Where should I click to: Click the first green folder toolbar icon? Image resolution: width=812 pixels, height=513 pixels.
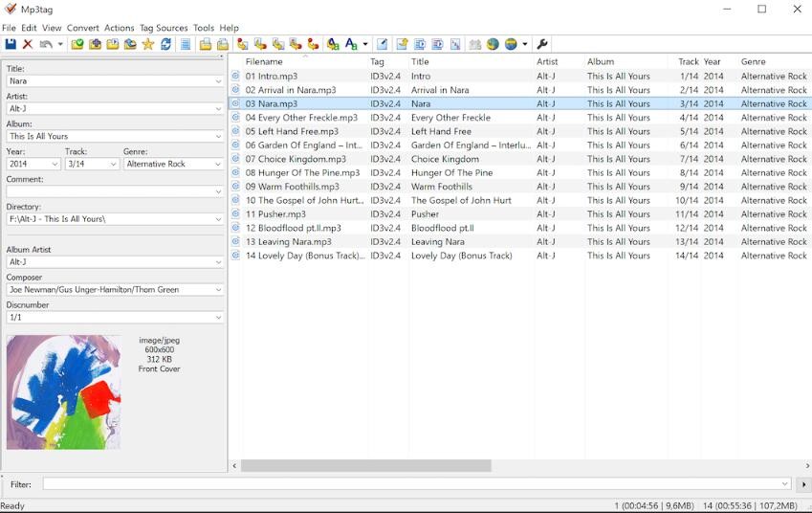(x=77, y=44)
